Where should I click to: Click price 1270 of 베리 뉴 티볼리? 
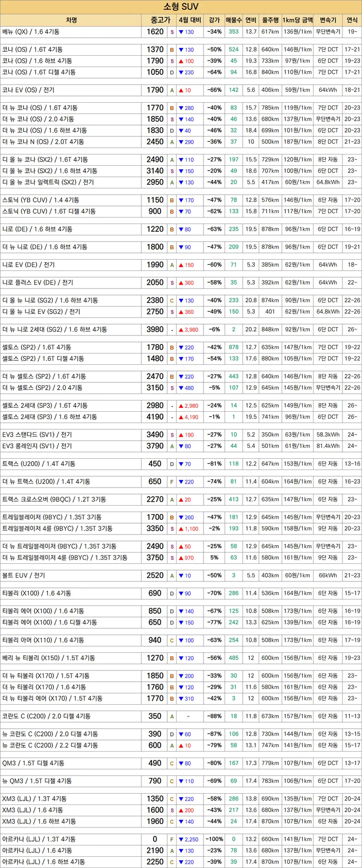[x=155, y=658]
